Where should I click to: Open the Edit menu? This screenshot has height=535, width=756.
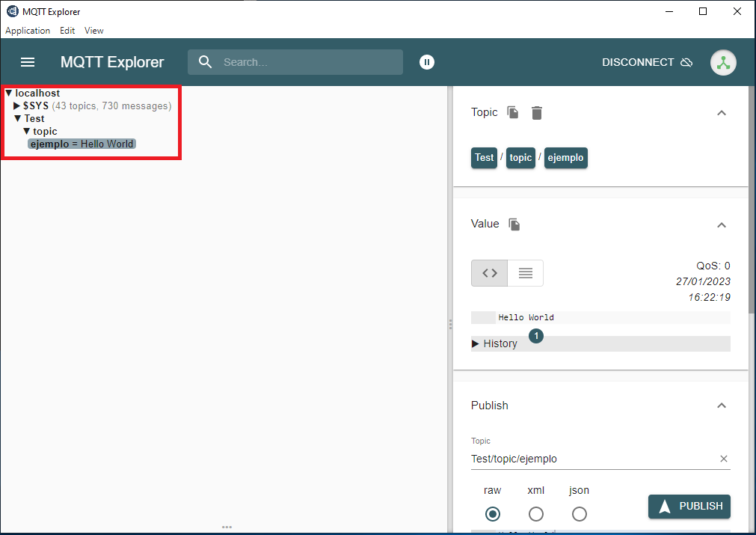pyautogui.click(x=67, y=31)
